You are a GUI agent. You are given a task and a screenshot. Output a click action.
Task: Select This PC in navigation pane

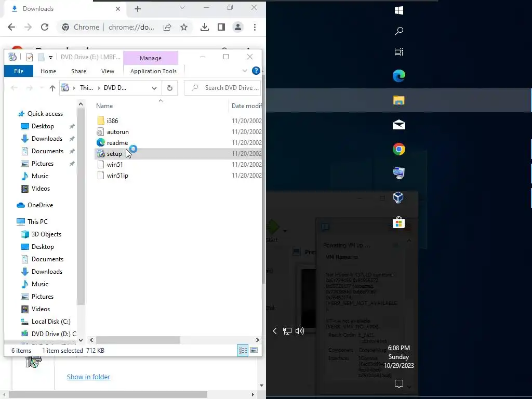[37, 222]
